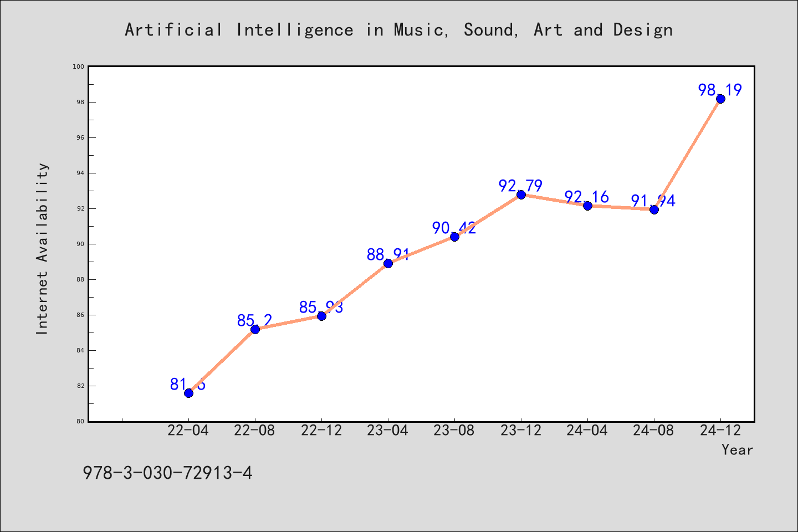798x532 pixels.
Task: Click the 23-08 x-axis tick label
Action: click(454, 430)
